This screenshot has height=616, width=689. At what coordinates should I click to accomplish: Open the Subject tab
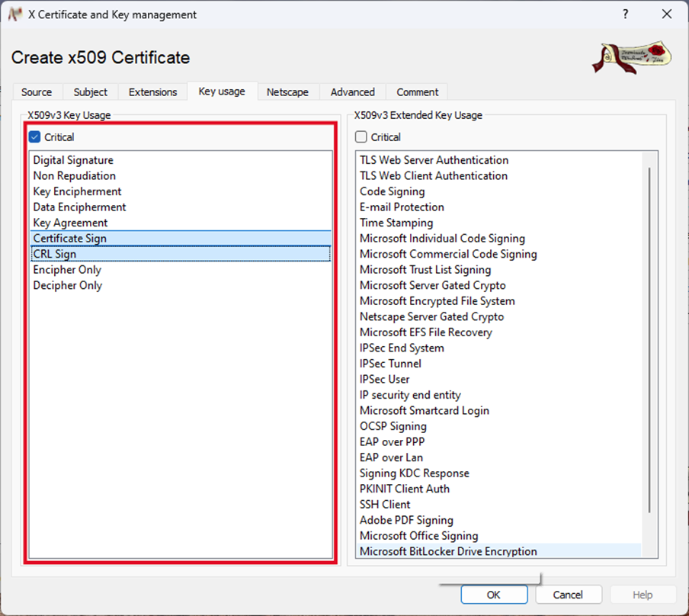point(91,92)
